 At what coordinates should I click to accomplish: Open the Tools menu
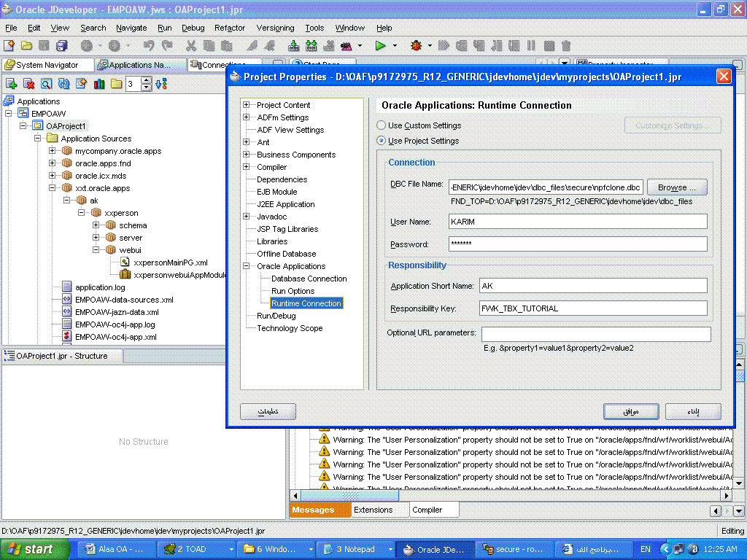[x=314, y=28]
